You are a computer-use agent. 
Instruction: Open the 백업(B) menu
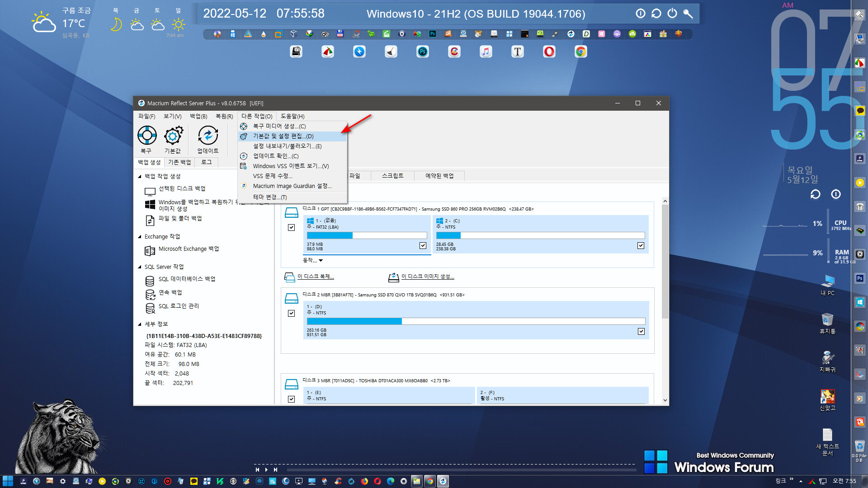pyautogui.click(x=198, y=116)
